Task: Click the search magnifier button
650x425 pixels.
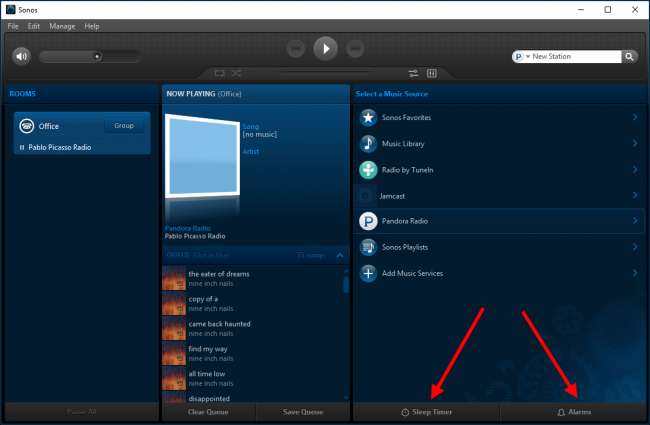Action: click(629, 56)
